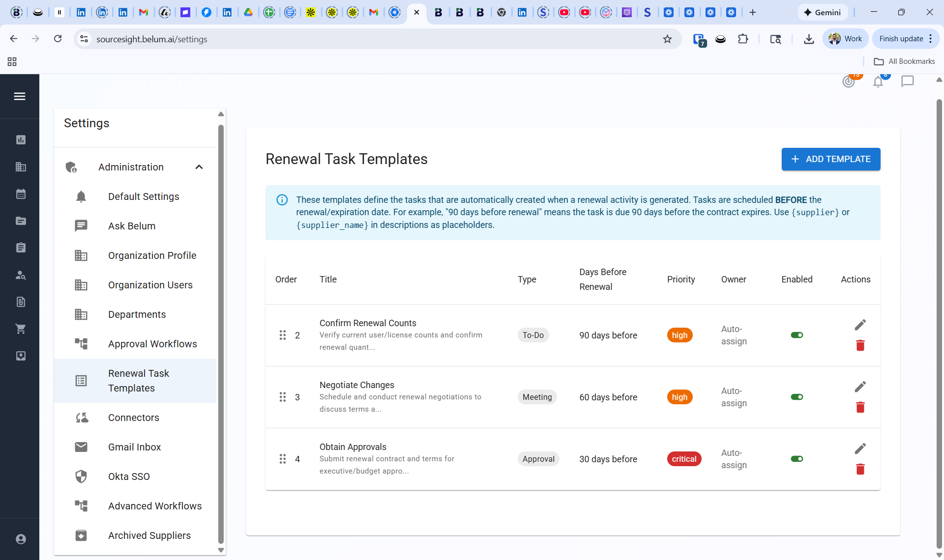Open Okta SSO settings entry
This screenshot has height=560, width=944.
click(x=129, y=476)
